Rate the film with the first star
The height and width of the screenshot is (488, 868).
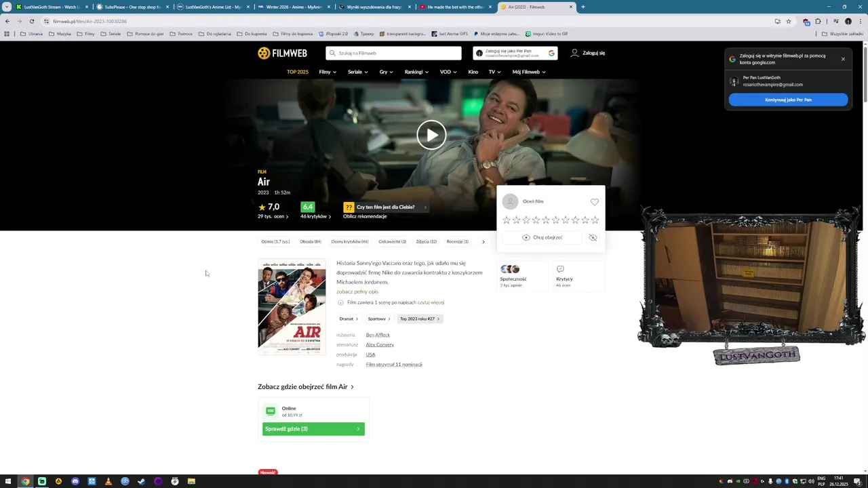[507, 220]
